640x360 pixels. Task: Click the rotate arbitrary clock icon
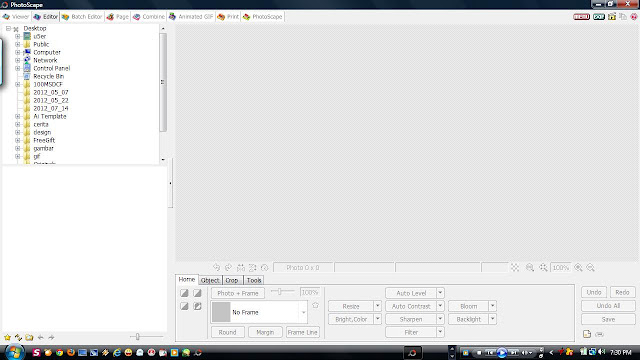[264, 267]
